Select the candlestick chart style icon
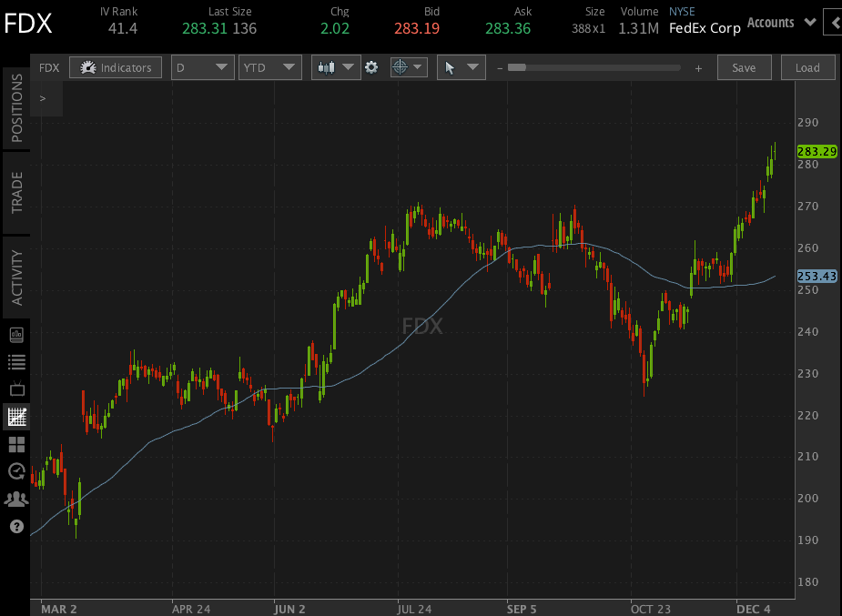The height and width of the screenshot is (616, 842). (330, 66)
